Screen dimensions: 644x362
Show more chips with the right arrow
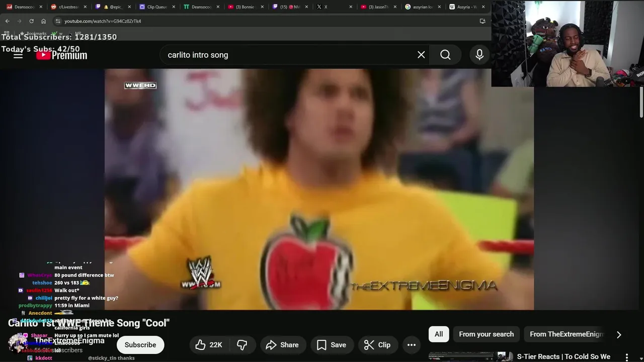click(619, 334)
